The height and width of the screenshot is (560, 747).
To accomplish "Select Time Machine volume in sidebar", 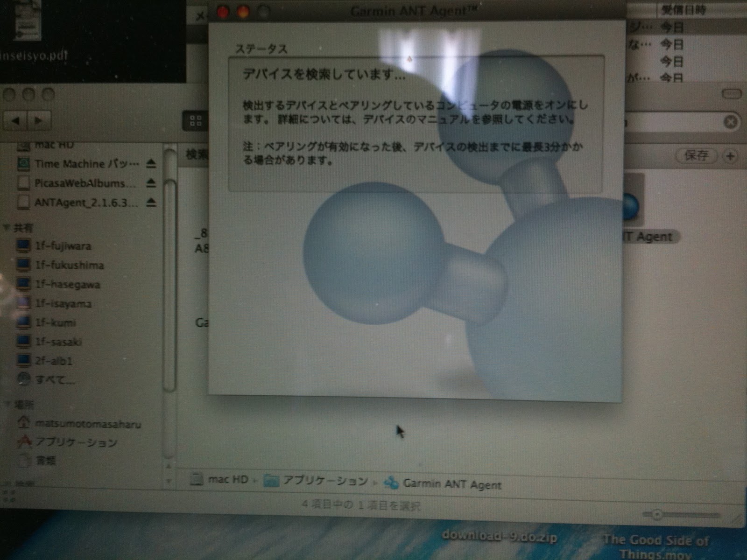I will click(x=78, y=164).
